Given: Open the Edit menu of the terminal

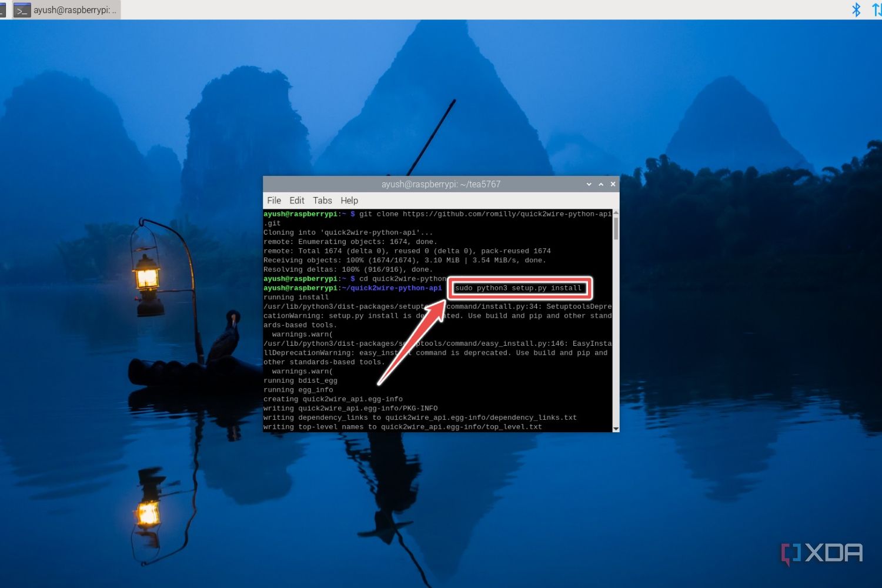Looking at the screenshot, I should pyautogui.click(x=297, y=201).
